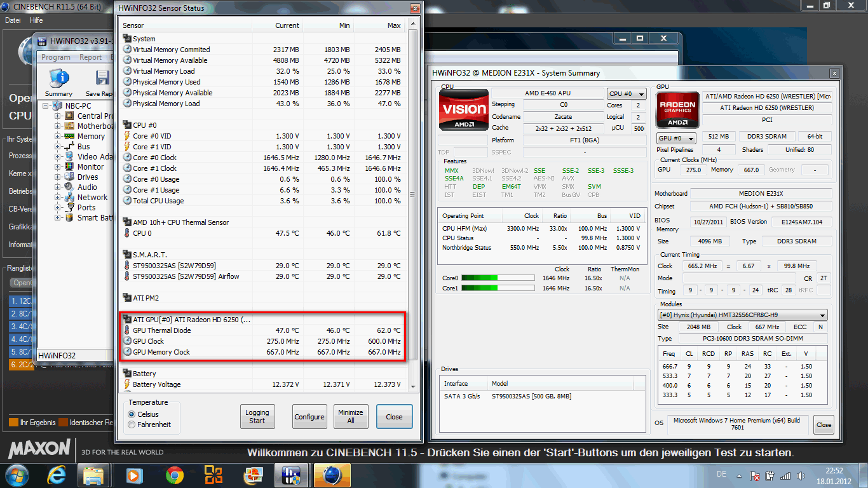
Task: Open the Hilfe menu in CINEBENCH
Action: point(36,20)
